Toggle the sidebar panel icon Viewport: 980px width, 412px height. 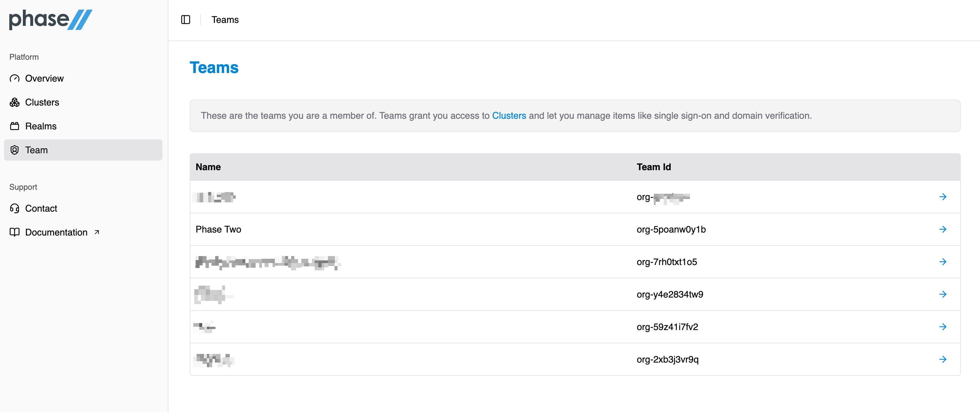[x=186, y=20]
